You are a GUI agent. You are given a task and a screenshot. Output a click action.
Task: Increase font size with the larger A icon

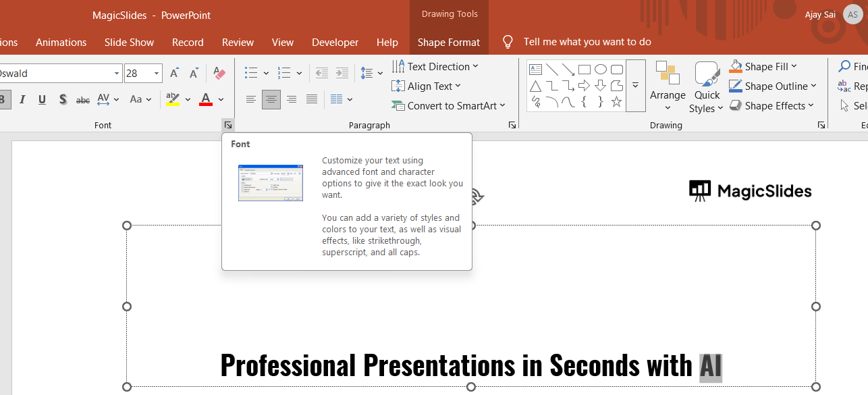pyautogui.click(x=175, y=73)
